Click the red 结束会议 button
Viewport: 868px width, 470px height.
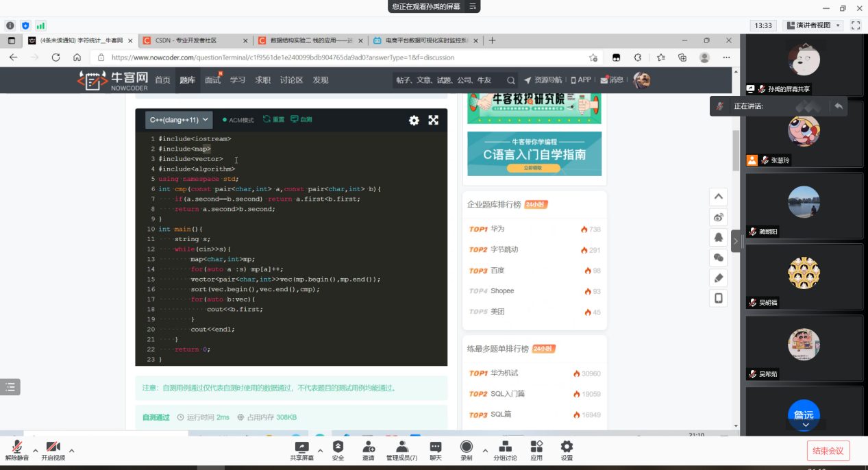click(828, 450)
